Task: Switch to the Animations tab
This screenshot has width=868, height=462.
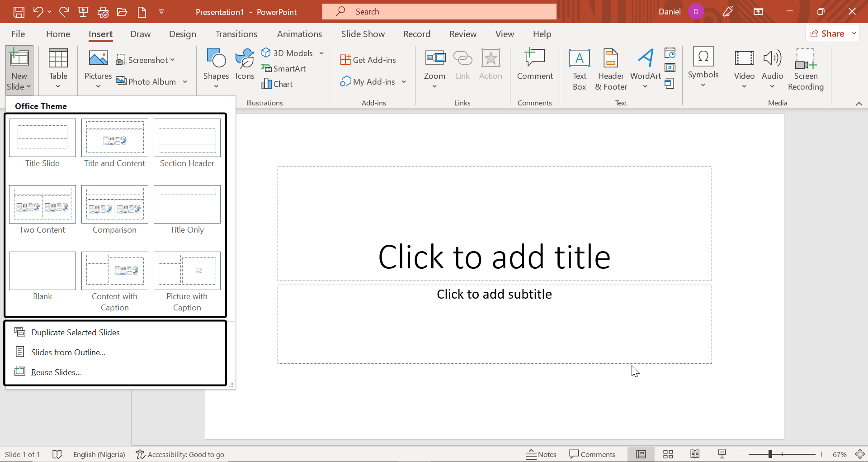Action: (x=299, y=34)
